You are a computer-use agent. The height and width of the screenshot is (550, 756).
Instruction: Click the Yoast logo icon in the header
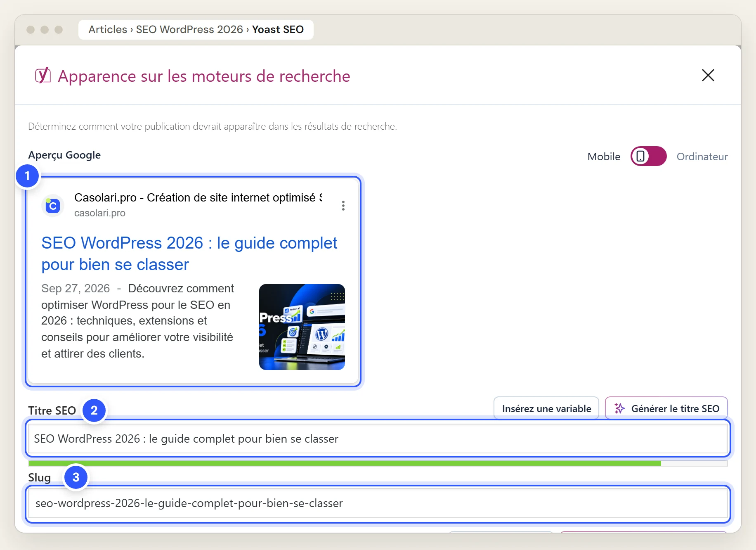tap(43, 76)
